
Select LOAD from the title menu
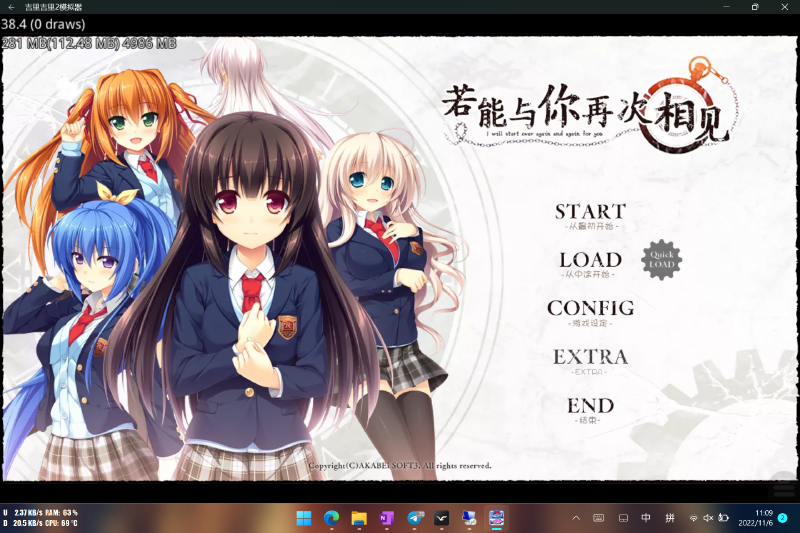[590, 260]
